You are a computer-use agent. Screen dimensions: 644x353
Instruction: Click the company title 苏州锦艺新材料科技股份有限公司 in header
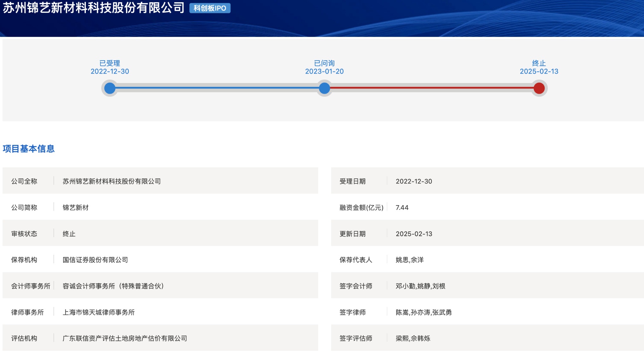coord(94,8)
